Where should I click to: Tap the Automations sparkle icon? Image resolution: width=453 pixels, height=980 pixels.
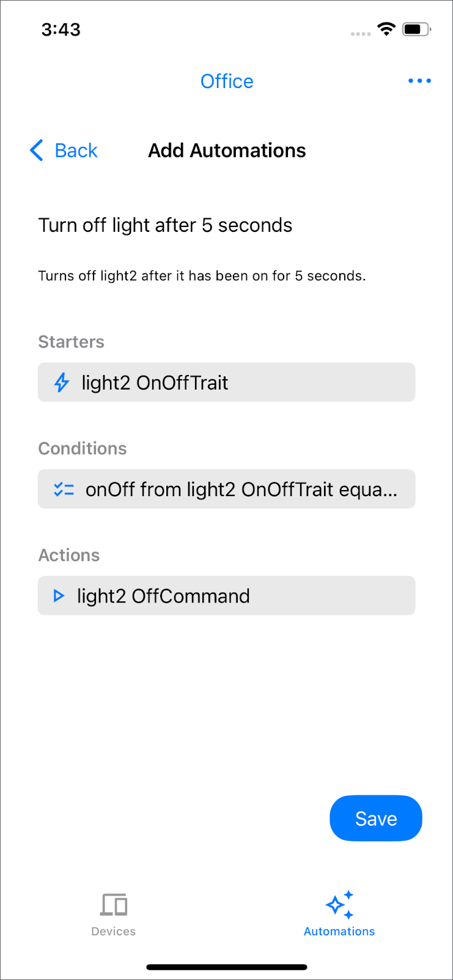[339, 904]
